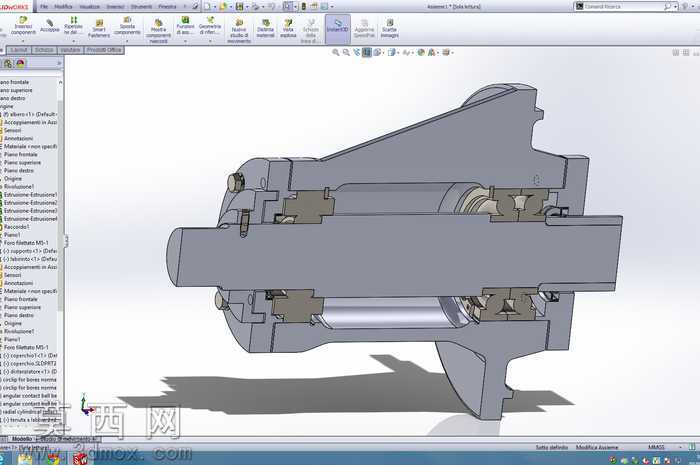Image resolution: width=700 pixels, height=465 pixels.
Task: Open the File menu
Action: (x=44, y=7)
